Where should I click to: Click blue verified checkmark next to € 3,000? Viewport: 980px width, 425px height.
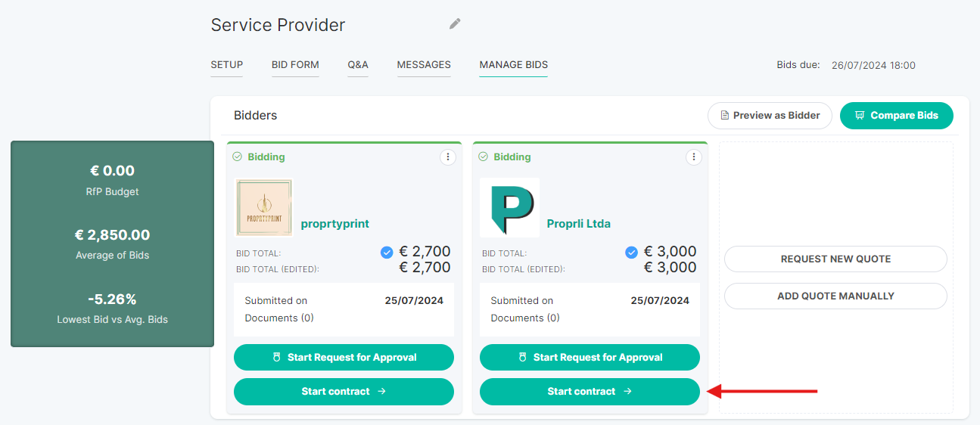(x=632, y=253)
